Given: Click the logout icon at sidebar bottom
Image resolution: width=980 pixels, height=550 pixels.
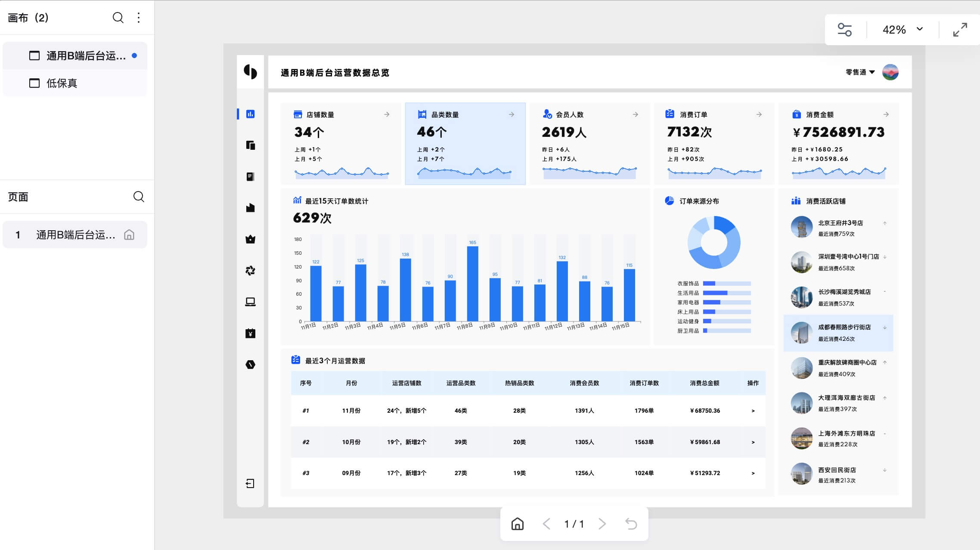Looking at the screenshot, I should click(x=250, y=483).
